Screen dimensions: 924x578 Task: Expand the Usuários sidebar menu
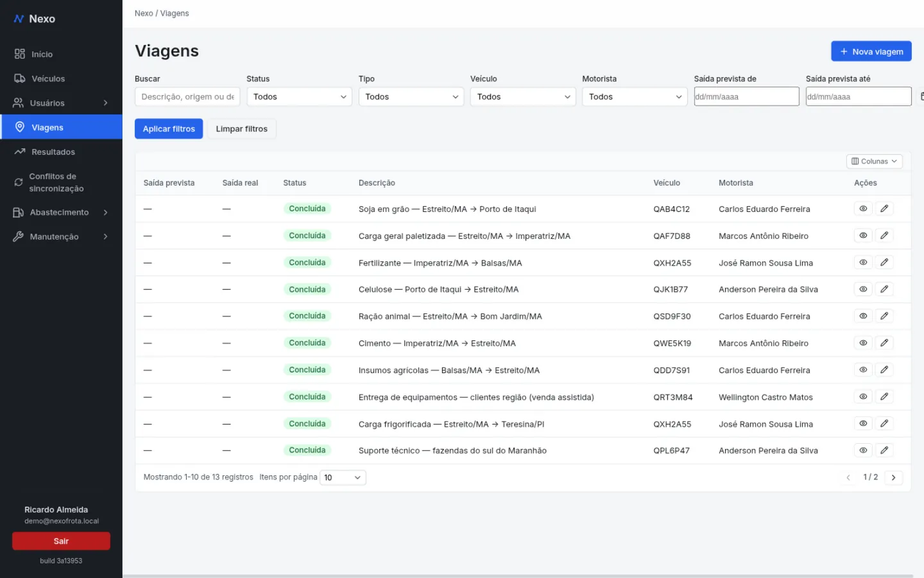[61, 103]
